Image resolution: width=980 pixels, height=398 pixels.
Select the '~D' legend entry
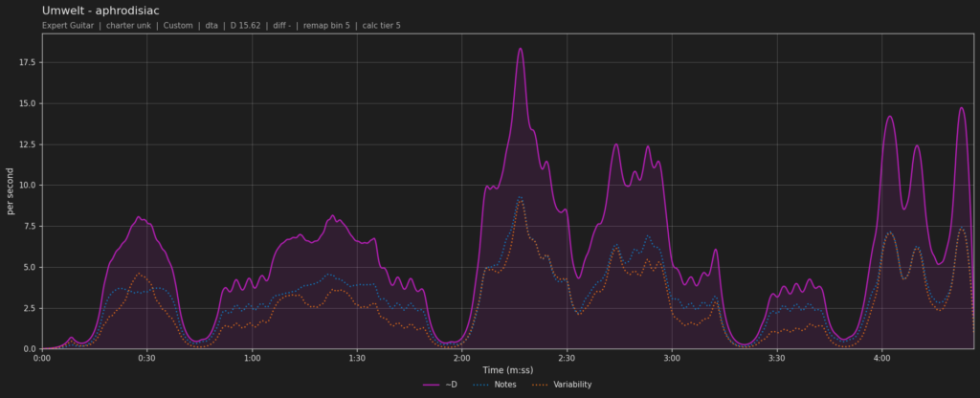click(440, 385)
